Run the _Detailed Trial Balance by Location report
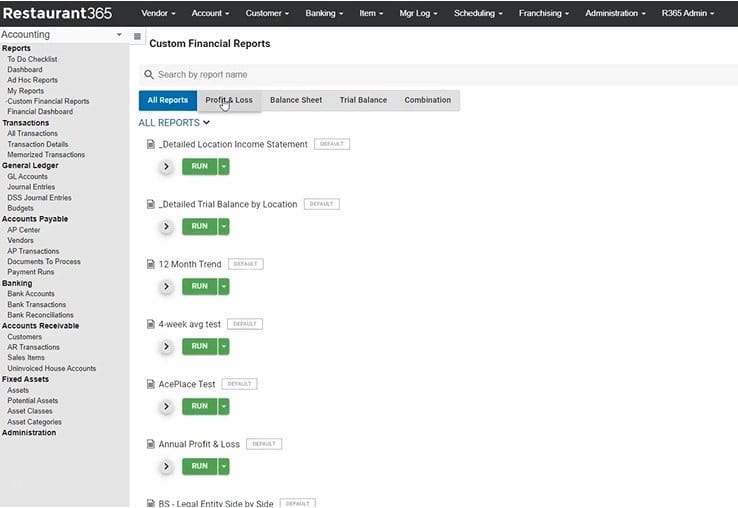 point(199,226)
